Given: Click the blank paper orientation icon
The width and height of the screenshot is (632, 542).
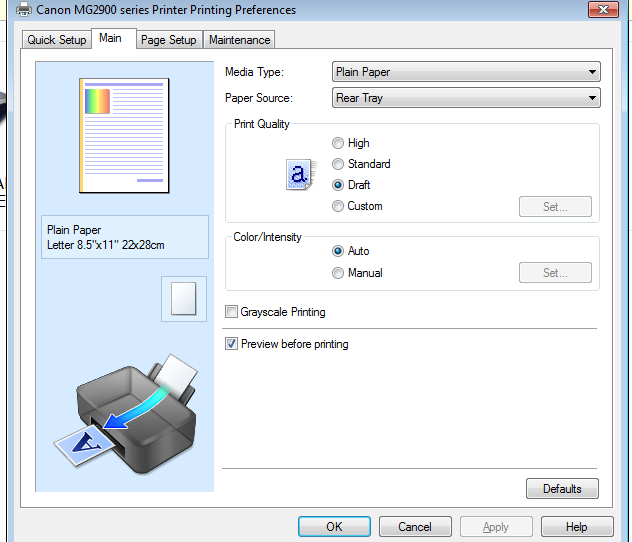Looking at the screenshot, I should (x=184, y=299).
